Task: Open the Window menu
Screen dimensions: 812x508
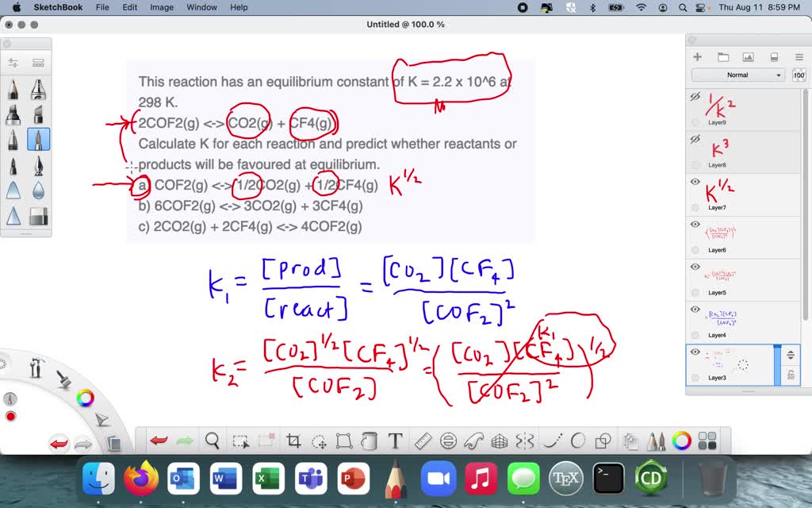Action: [x=201, y=7]
